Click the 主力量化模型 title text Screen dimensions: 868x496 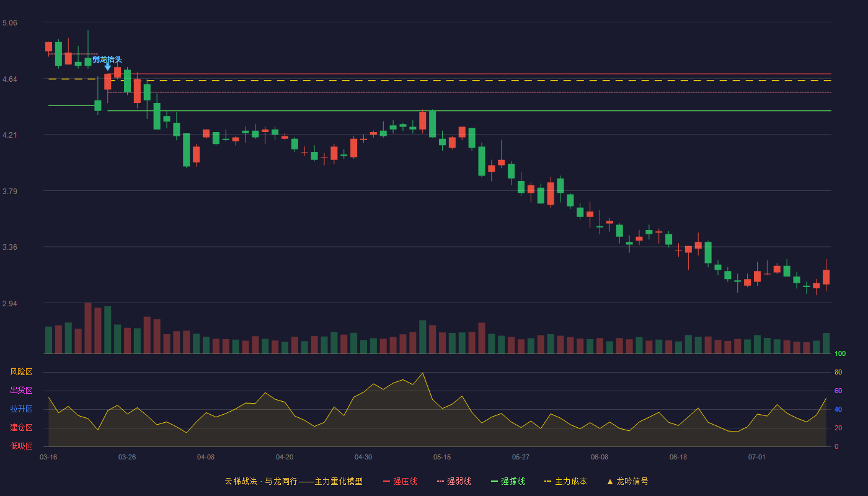[x=339, y=481]
